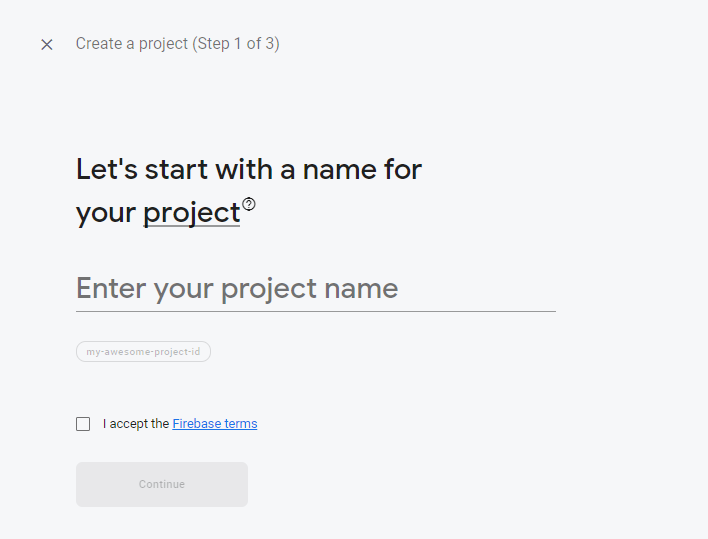Image resolution: width=708 pixels, height=539 pixels.
Task: Close the Create a project dialog
Action: [x=47, y=44]
